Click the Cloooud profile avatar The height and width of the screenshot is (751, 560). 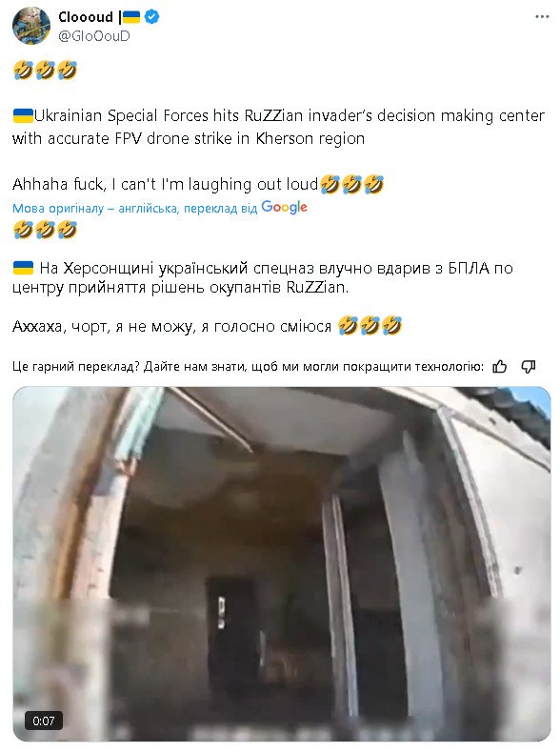pyautogui.click(x=31, y=26)
